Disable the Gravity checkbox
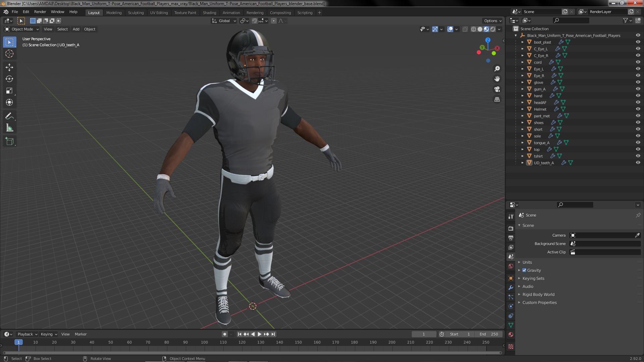The width and height of the screenshot is (644, 362). tap(524, 270)
